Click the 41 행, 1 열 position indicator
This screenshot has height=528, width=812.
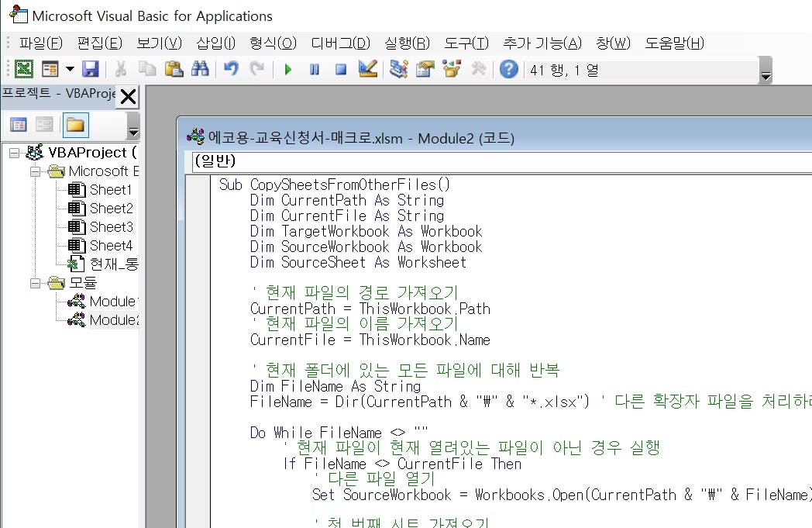coord(564,70)
